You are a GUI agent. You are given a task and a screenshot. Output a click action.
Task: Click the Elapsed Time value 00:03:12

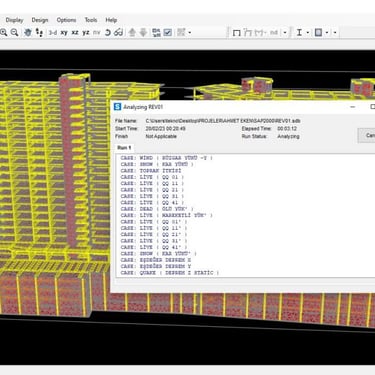pos(287,128)
